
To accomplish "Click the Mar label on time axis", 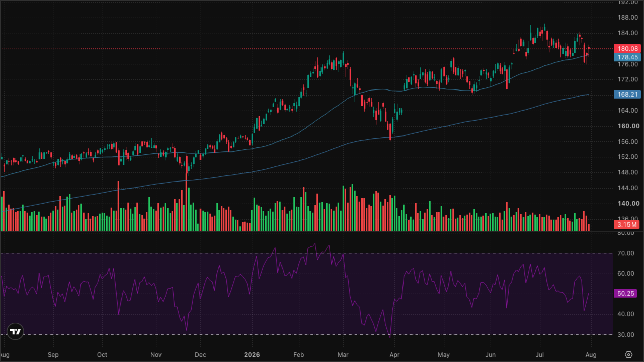I will click(x=343, y=355).
